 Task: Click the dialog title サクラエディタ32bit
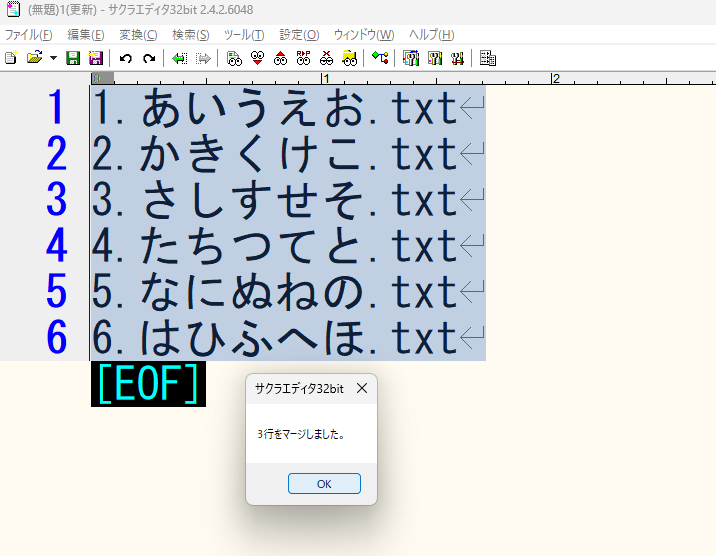299,388
